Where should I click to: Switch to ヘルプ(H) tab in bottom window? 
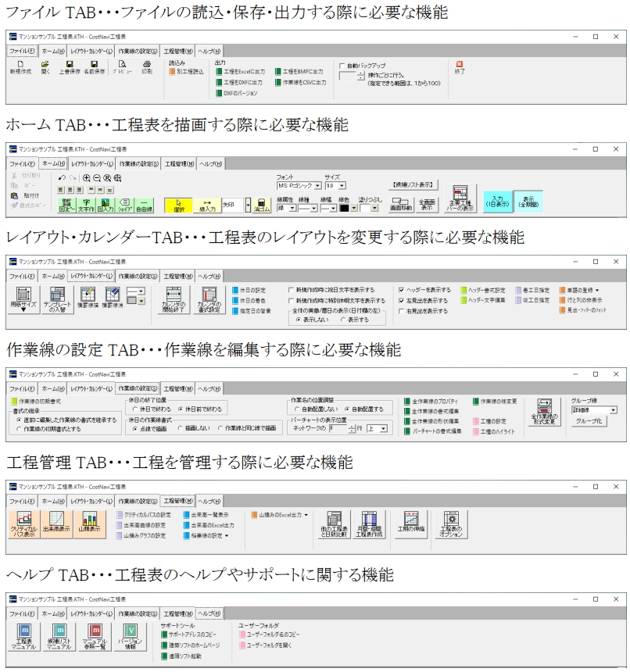click(x=209, y=612)
